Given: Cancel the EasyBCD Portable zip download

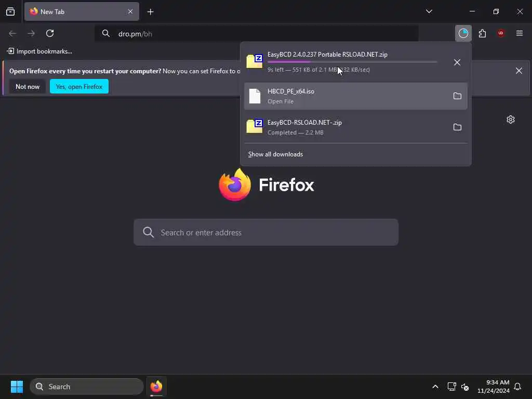Looking at the screenshot, I should coord(457,62).
